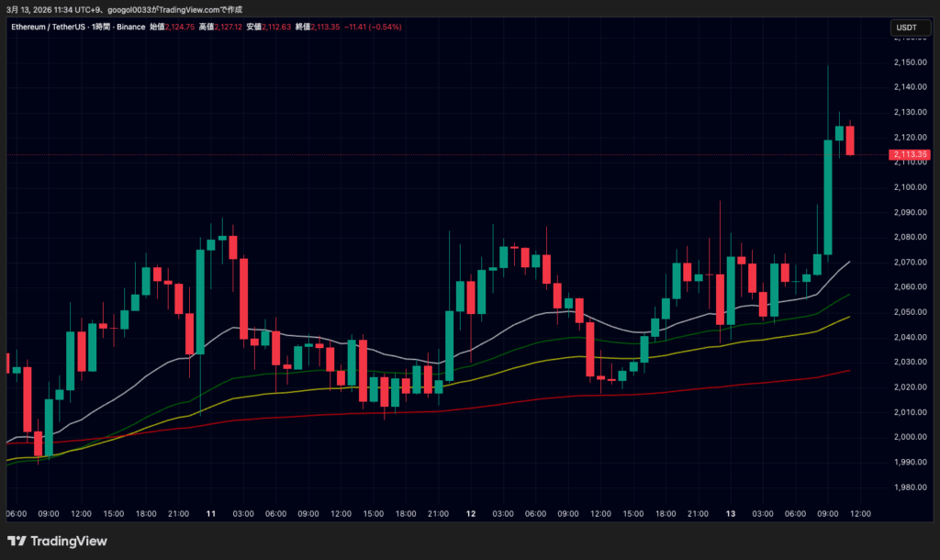Select date marker 12 on the time axis
Image resolution: width=940 pixels, height=560 pixels.
click(x=470, y=513)
